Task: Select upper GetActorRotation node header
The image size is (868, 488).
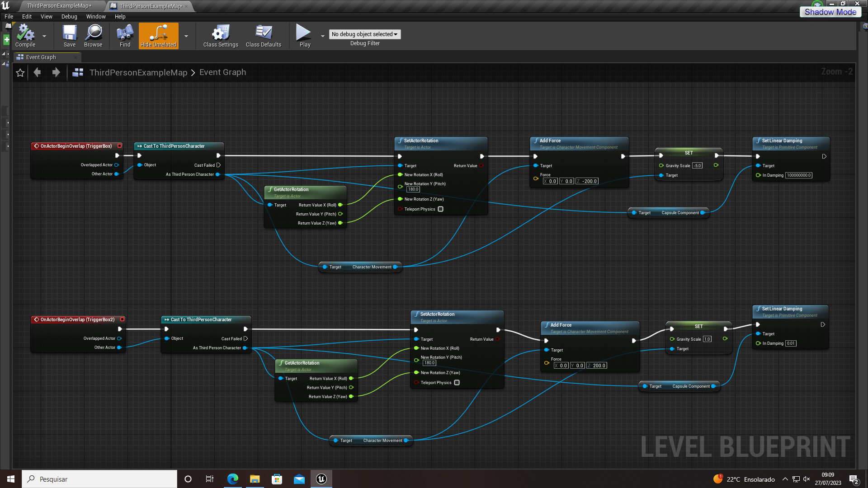Action: 305,192
